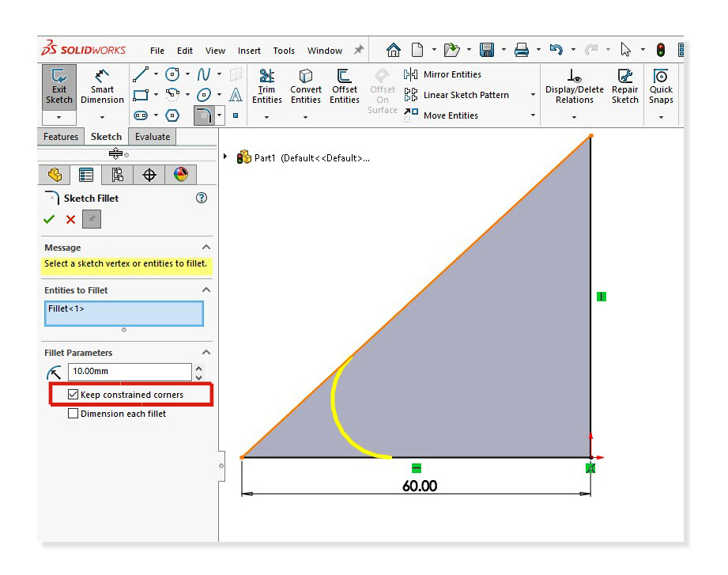Collapse the Fillet Parameters section
The width and height of the screenshot is (728, 575).
tap(206, 353)
